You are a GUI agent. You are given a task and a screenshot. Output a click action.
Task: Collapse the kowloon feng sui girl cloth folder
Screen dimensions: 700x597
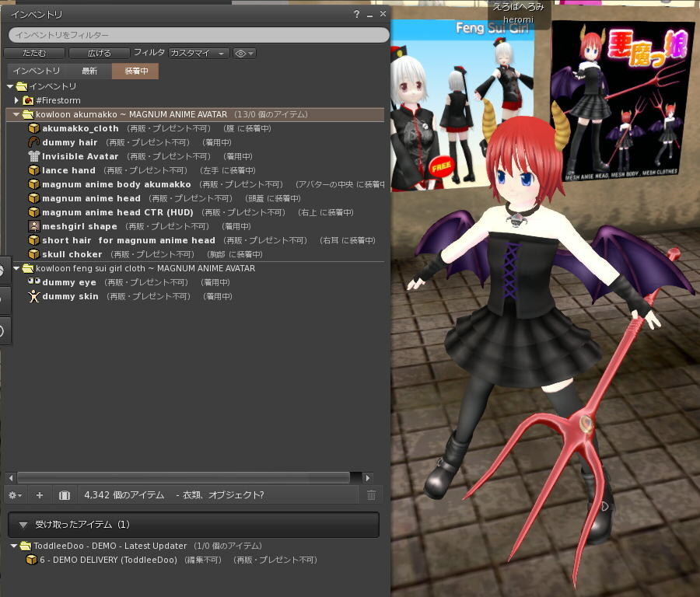(x=16, y=269)
